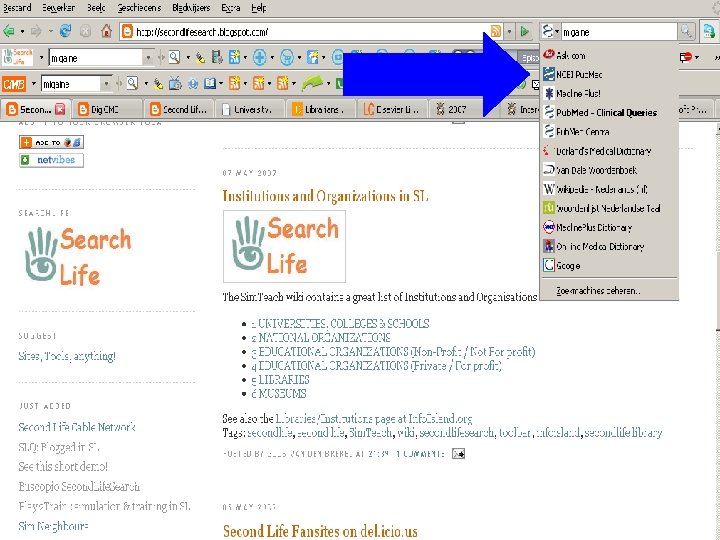The image size is (720, 540).
Task: Choose NCBI PubMed search engine
Action: tap(608, 74)
